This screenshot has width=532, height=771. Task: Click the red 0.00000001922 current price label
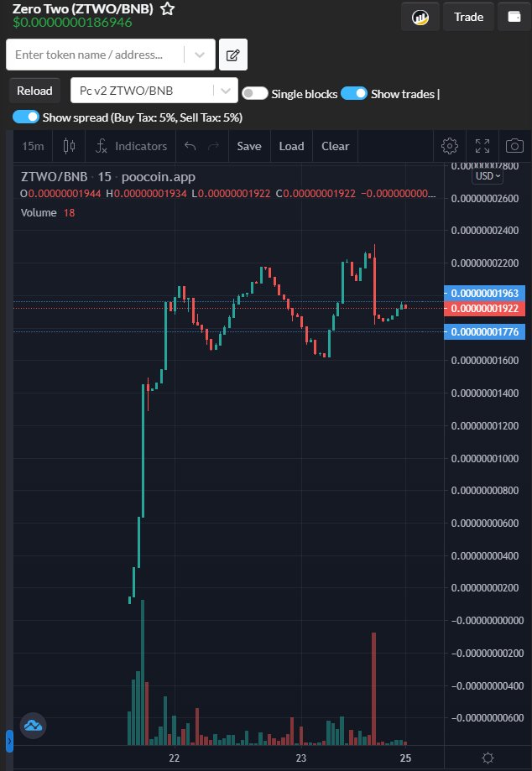485,308
